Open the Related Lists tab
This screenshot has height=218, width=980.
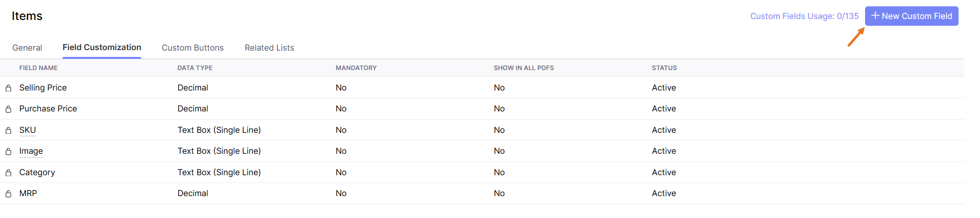pyautogui.click(x=269, y=48)
